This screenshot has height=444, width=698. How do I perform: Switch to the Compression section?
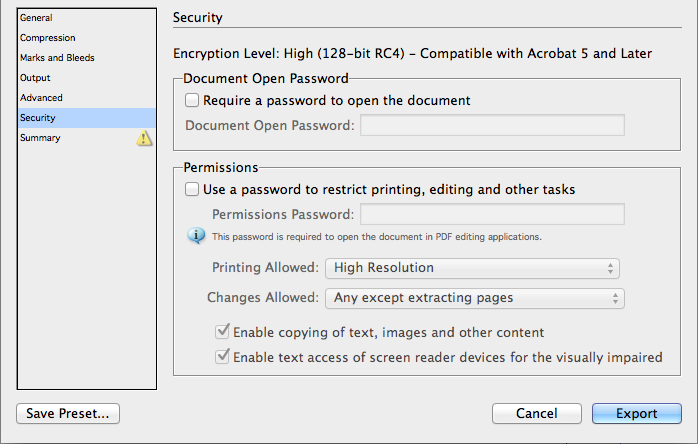pyautogui.click(x=47, y=38)
